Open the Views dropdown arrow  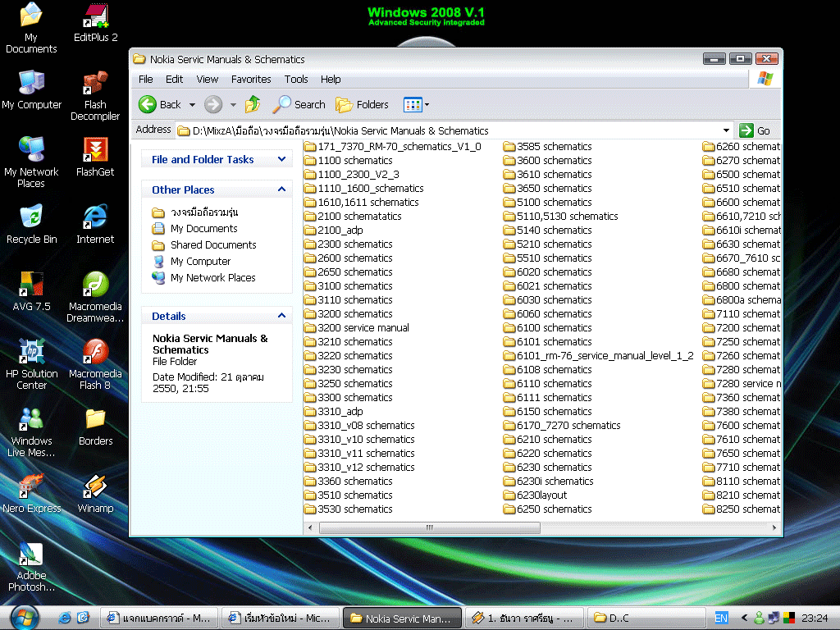click(x=427, y=104)
